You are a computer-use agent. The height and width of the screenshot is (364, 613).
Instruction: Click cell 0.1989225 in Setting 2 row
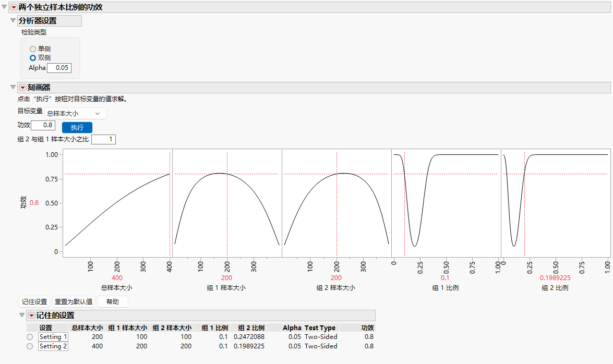pyautogui.click(x=249, y=346)
